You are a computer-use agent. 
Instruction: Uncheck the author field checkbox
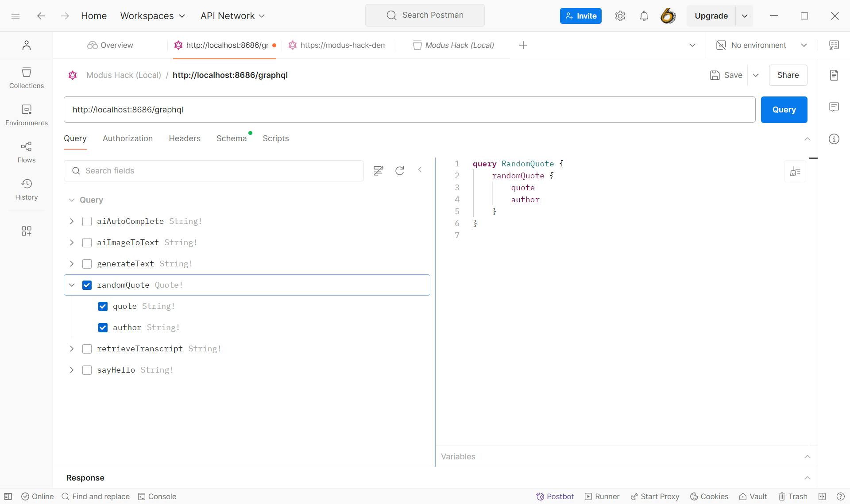pyautogui.click(x=103, y=327)
